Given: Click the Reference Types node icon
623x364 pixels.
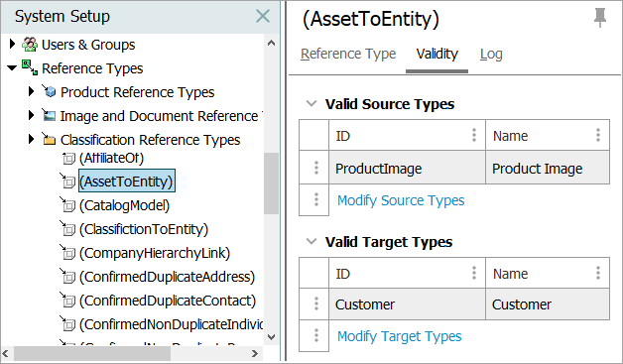Looking at the screenshot, I should click(x=30, y=68).
